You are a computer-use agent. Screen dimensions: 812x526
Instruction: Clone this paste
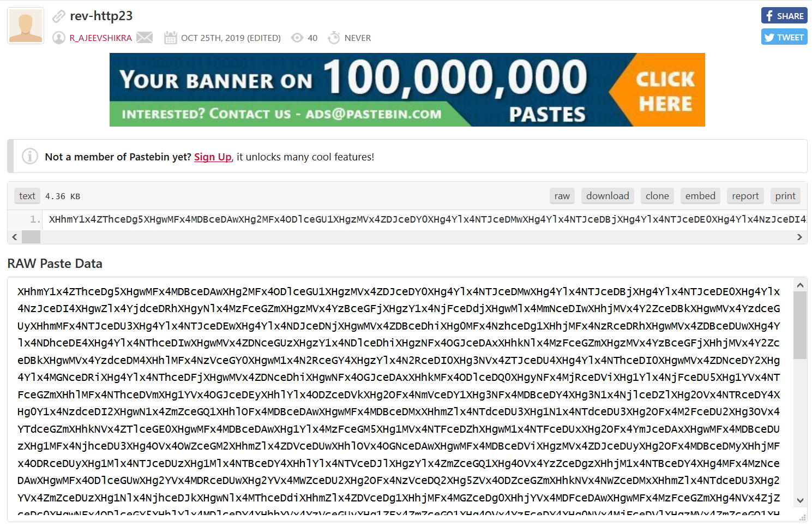click(657, 196)
